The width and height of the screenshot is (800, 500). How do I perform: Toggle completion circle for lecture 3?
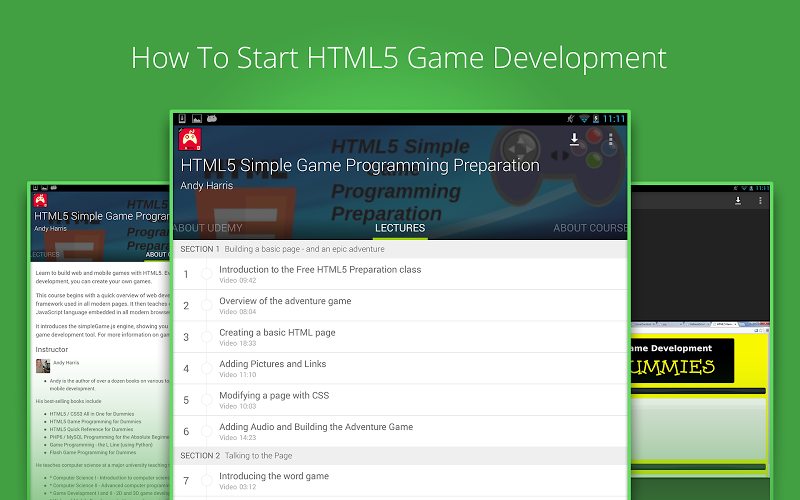(x=207, y=337)
